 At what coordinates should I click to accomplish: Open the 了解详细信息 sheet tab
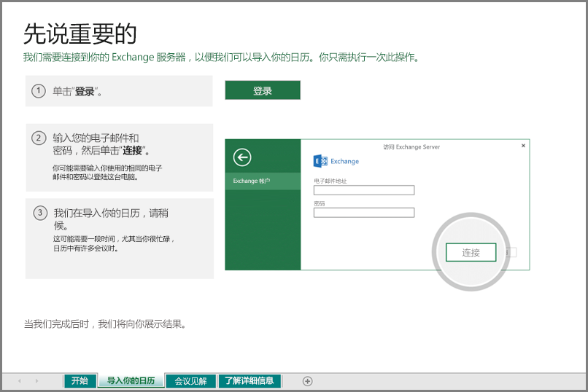[249, 381]
